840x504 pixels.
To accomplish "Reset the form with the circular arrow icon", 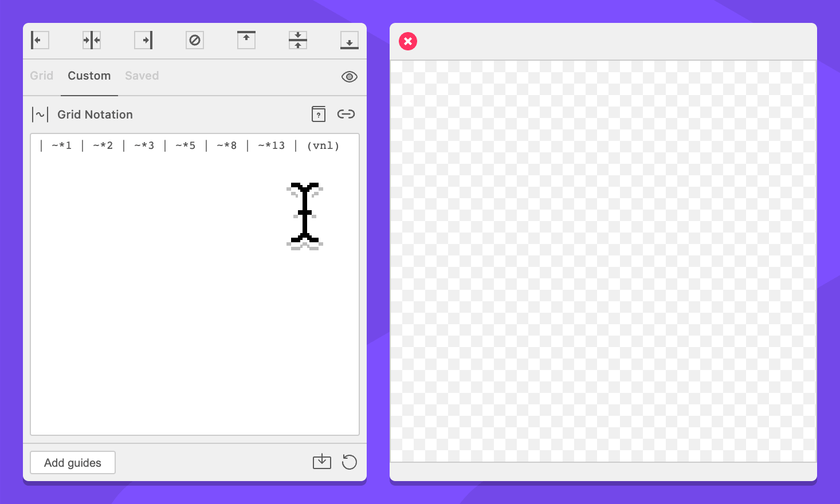I will [x=349, y=462].
